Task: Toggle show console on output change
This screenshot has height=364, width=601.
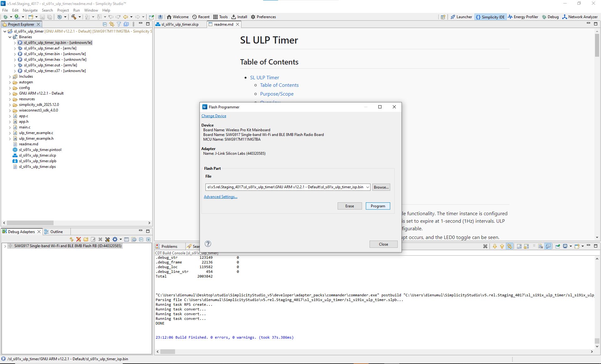Action: [x=548, y=246]
